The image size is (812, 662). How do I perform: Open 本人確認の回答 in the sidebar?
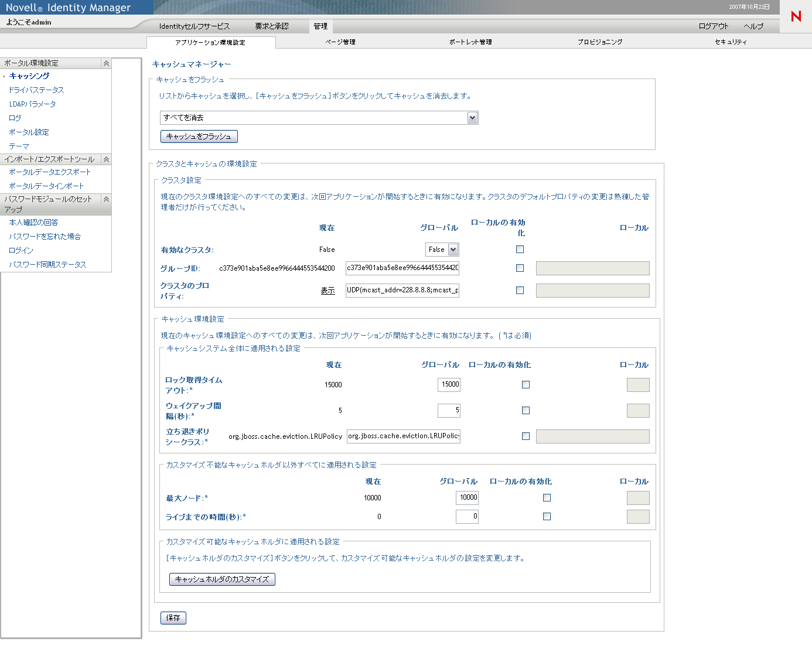tap(33, 223)
